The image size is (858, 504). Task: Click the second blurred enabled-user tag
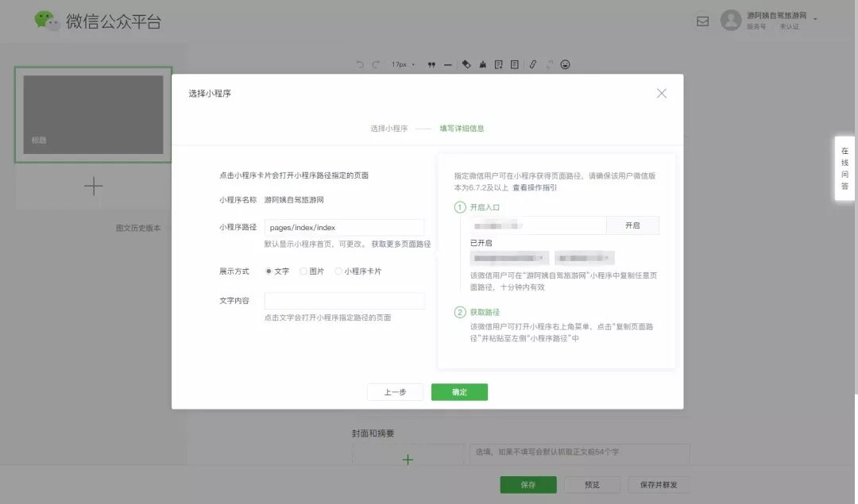pyautogui.click(x=585, y=258)
